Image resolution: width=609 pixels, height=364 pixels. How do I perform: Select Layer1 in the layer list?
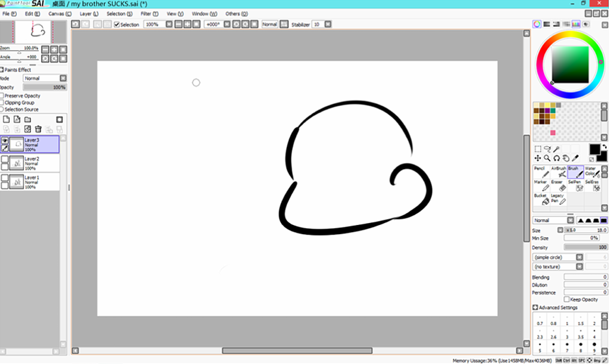click(40, 181)
